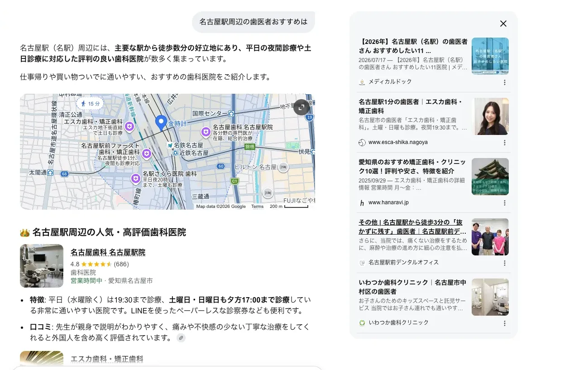Click the いわつか歯科クリニック site favicon
This screenshot has width=588, height=370.
[x=362, y=323]
